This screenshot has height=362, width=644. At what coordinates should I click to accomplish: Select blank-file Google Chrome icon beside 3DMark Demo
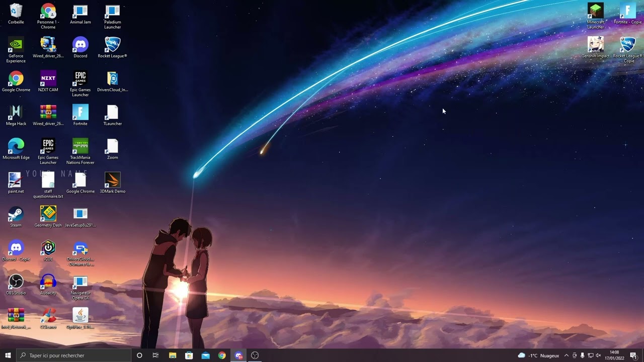(x=80, y=183)
